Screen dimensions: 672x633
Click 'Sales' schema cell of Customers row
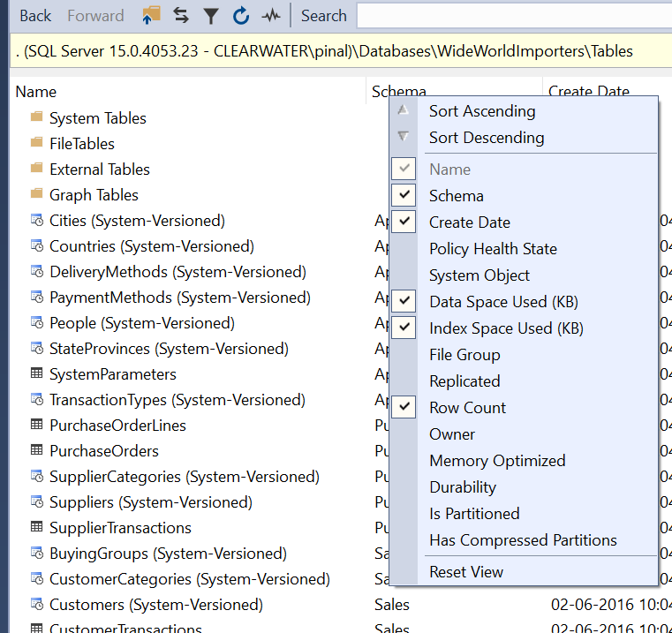pyautogui.click(x=392, y=605)
